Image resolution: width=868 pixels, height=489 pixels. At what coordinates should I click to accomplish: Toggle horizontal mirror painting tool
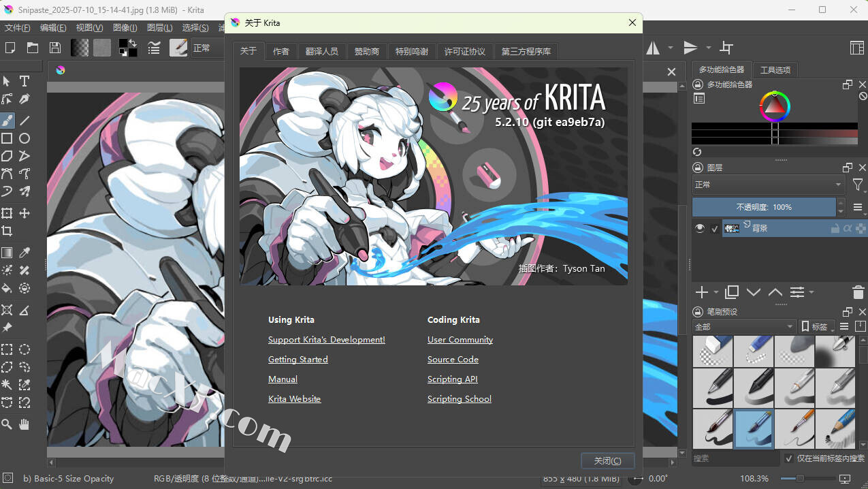point(653,48)
